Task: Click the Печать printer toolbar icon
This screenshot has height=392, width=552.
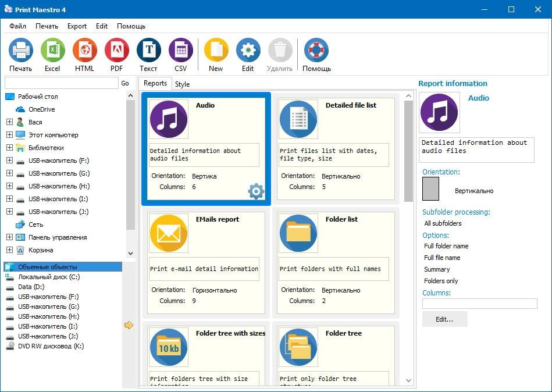Action: (21, 51)
